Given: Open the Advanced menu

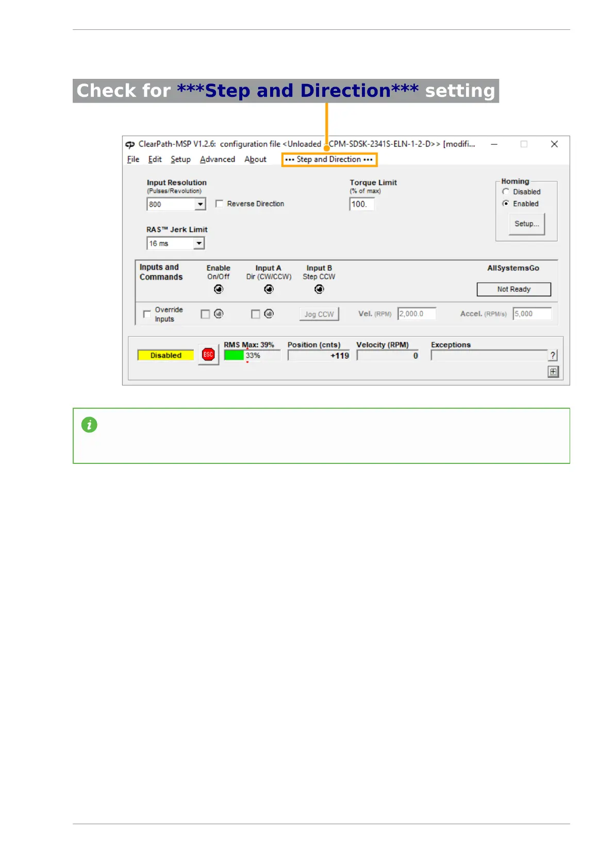Looking at the screenshot, I should [x=218, y=159].
